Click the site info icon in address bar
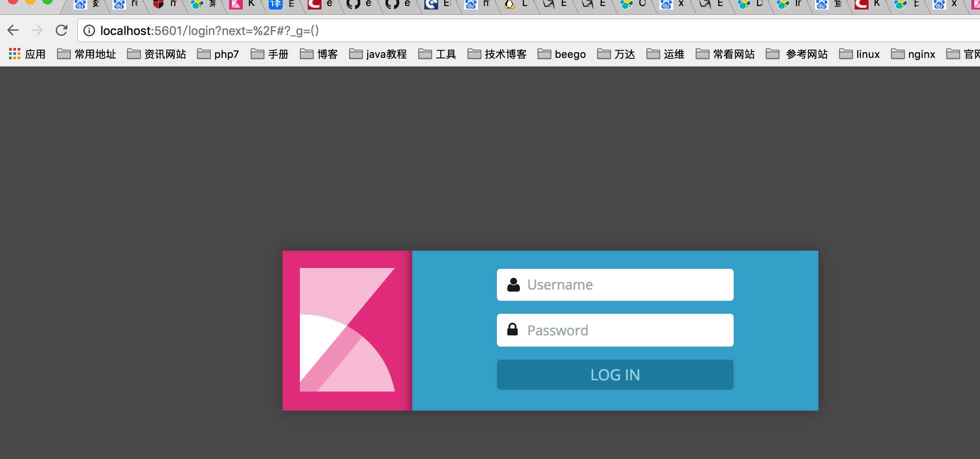 (x=89, y=31)
